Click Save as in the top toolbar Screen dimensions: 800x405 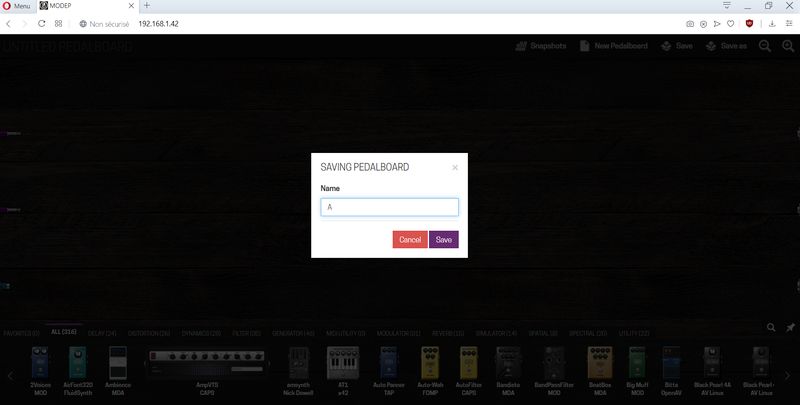tap(726, 46)
